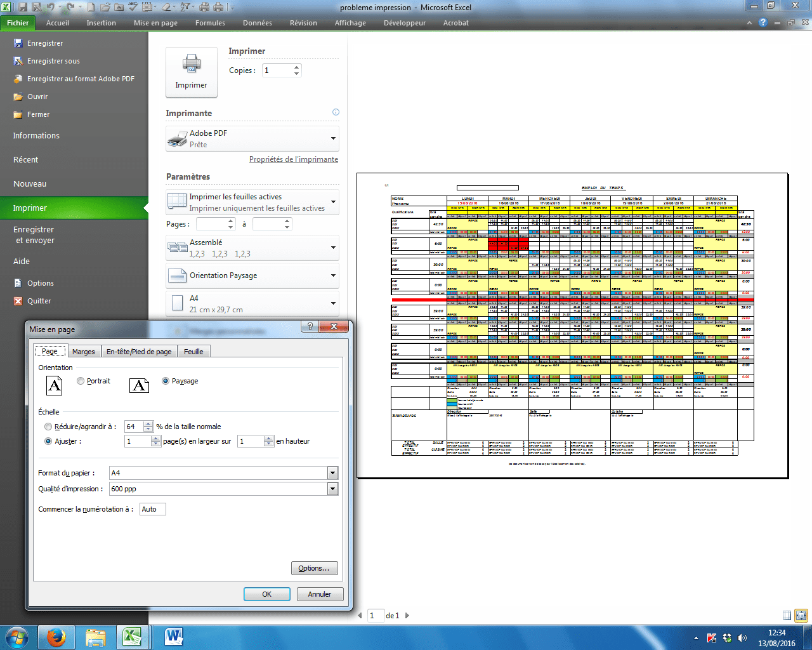Open the Excel help question mark icon
812x650 pixels.
tap(763, 23)
